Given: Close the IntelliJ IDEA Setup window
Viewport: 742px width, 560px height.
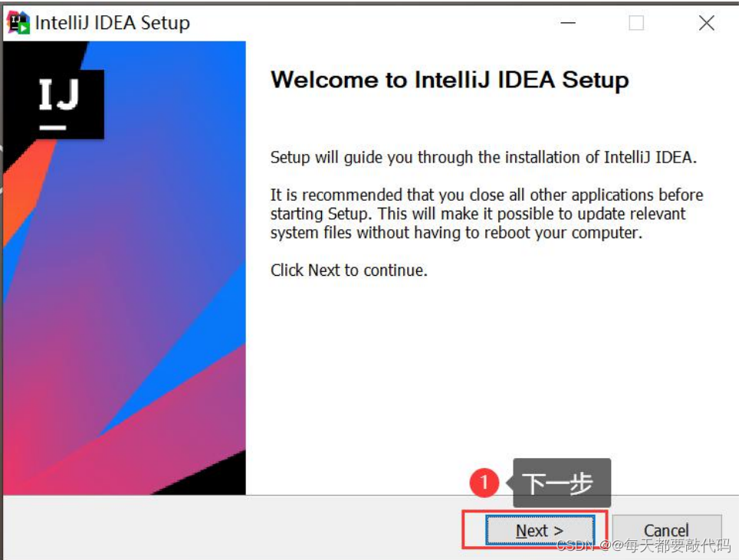Looking at the screenshot, I should click(707, 23).
